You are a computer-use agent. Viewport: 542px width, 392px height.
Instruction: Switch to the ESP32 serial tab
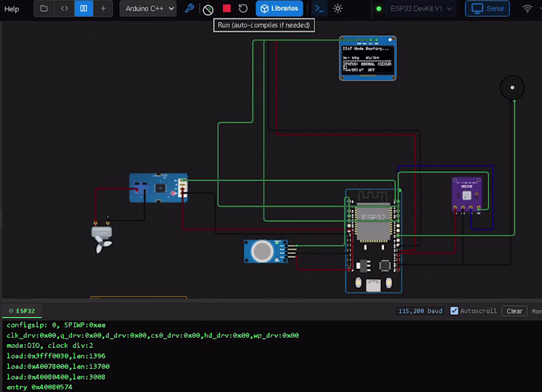pos(22,311)
